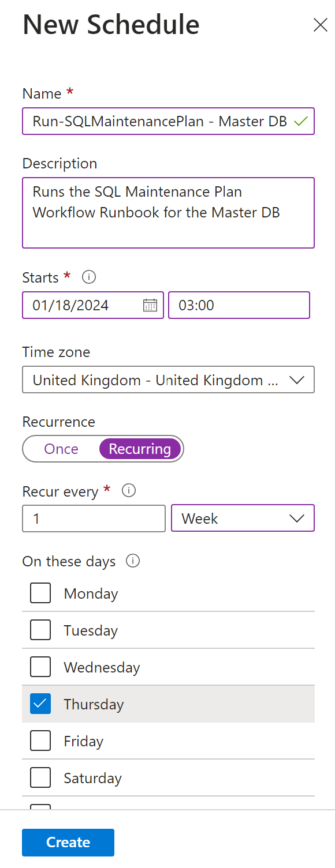Select the Recurring option
The height and width of the screenshot is (868, 335).
tap(140, 449)
